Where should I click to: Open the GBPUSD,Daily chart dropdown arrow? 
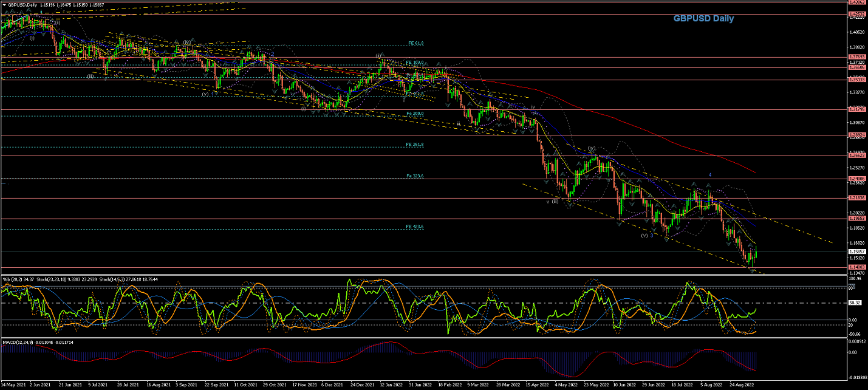point(3,4)
